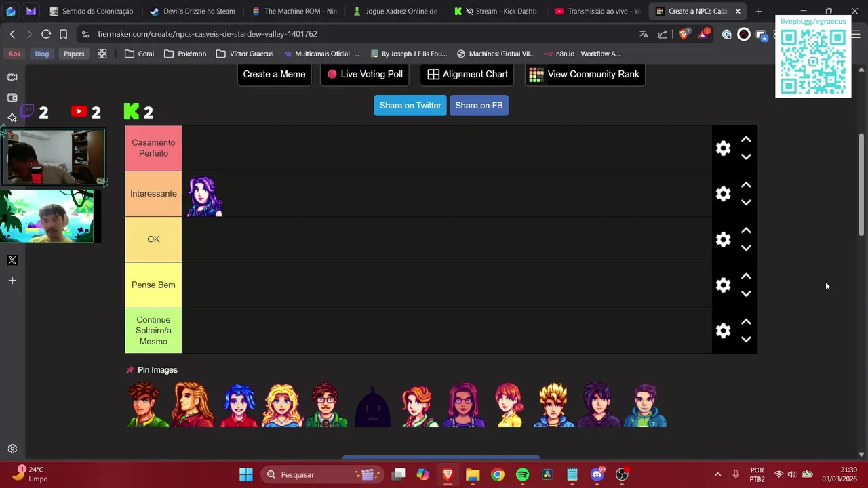View Community Rank
Screen dimensions: 868x488
tap(585, 74)
